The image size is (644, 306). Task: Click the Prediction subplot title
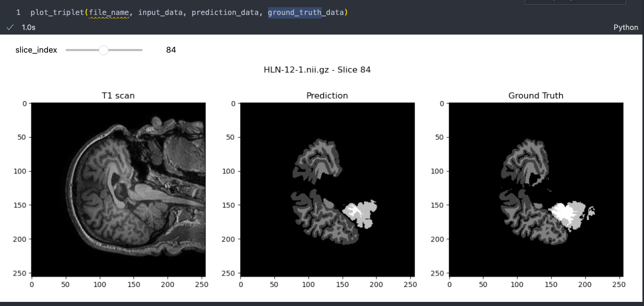327,95
